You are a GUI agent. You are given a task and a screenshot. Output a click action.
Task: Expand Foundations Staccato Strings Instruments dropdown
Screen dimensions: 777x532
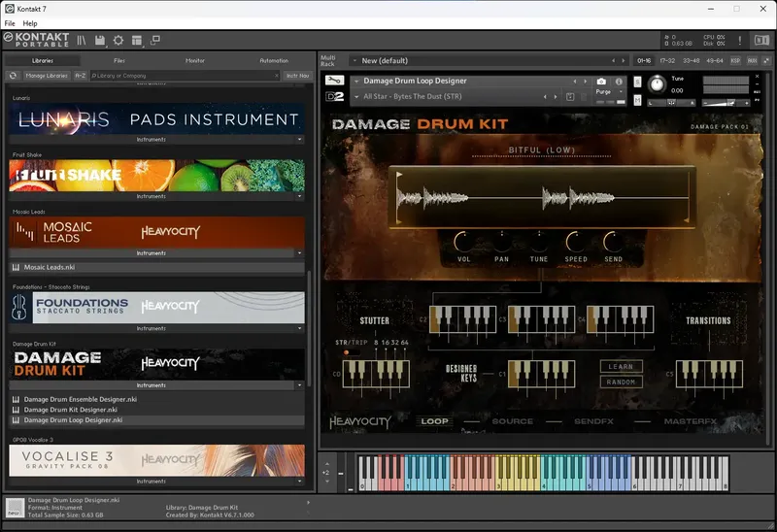(299, 328)
